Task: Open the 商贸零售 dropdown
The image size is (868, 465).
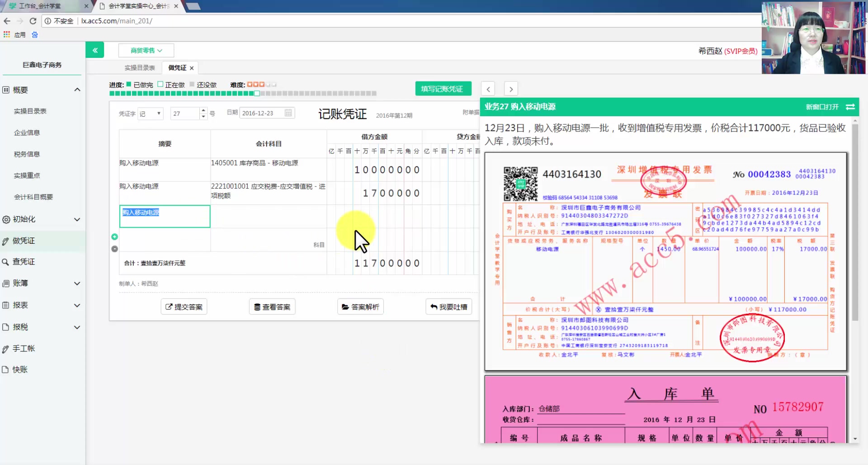Action: 146,50
